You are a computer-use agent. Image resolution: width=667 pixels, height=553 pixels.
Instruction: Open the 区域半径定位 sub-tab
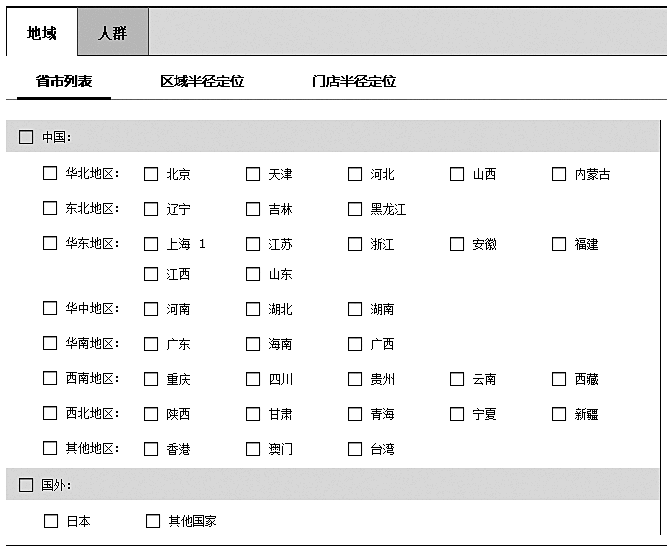(202, 81)
